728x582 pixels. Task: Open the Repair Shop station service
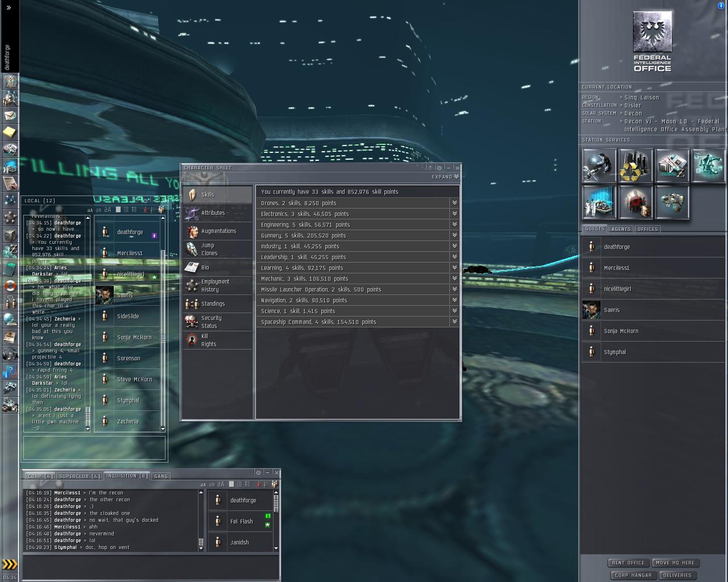(x=599, y=165)
